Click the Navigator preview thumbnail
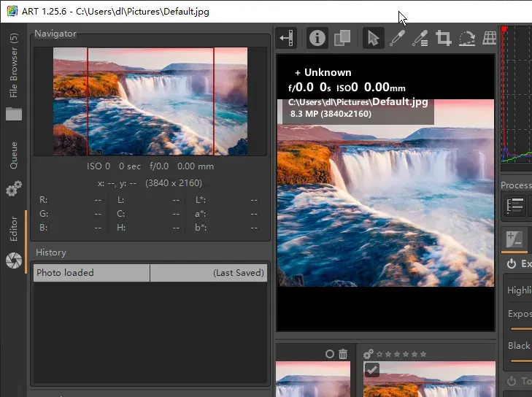This screenshot has width=532, height=397. pyautogui.click(x=150, y=101)
